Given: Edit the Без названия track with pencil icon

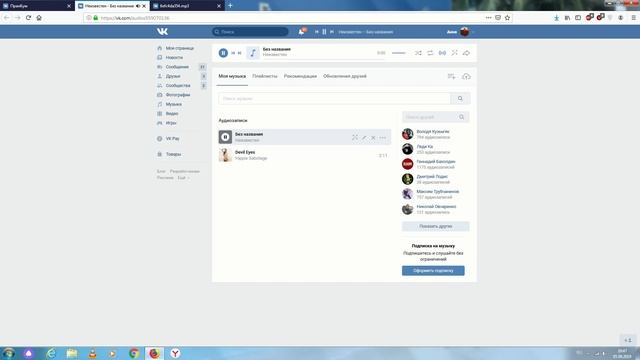Looking at the screenshot, I should pos(364,138).
